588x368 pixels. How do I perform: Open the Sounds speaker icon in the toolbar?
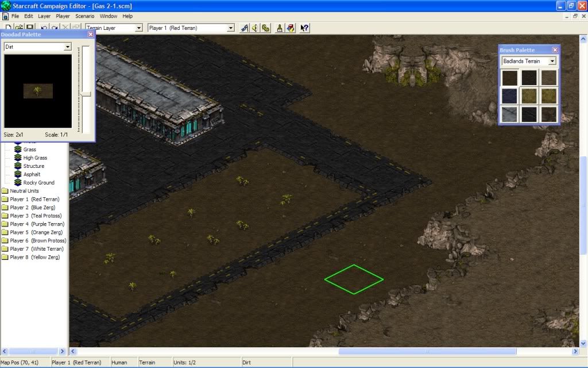click(255, 28)
